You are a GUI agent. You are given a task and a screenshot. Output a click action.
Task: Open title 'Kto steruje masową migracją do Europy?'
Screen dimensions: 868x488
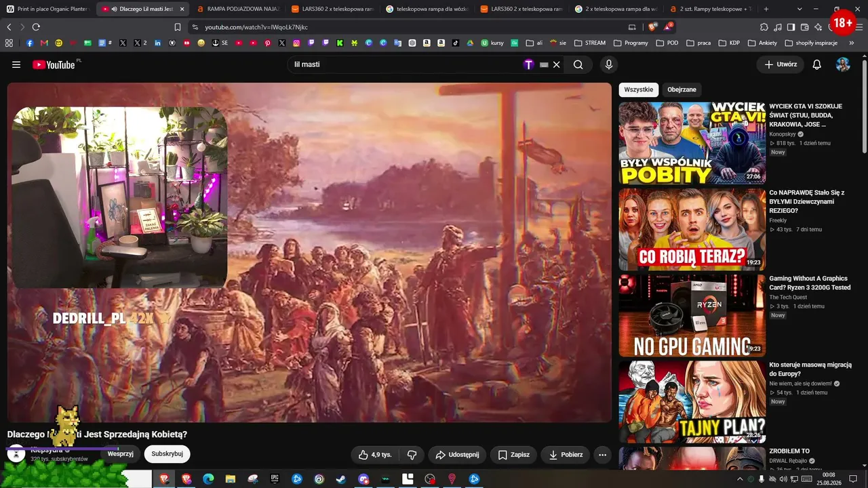810,369
